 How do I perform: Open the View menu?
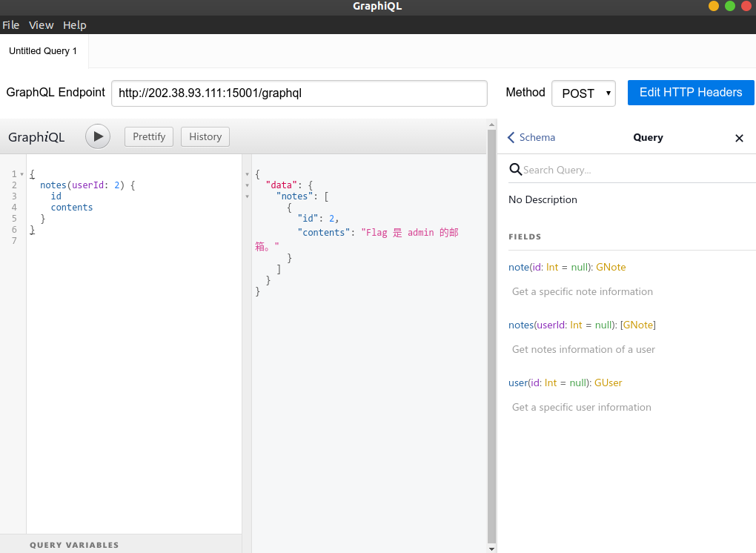(x=41, y=24)
